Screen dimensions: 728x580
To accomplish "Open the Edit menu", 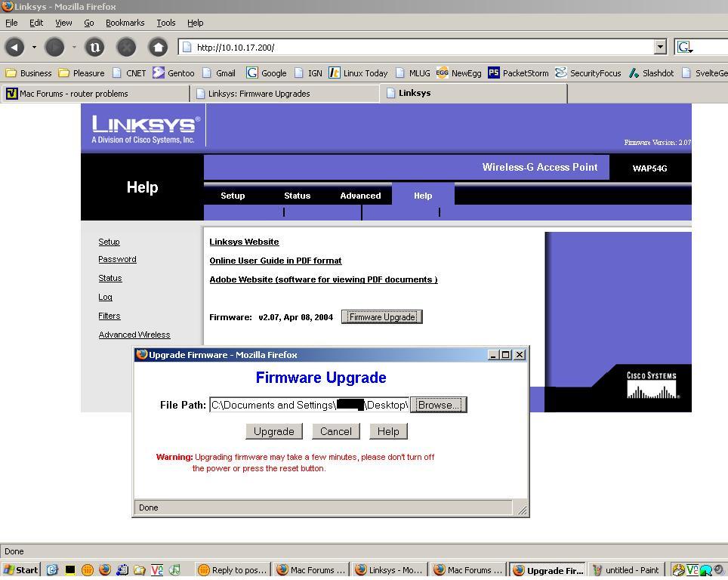I will 36,23.
